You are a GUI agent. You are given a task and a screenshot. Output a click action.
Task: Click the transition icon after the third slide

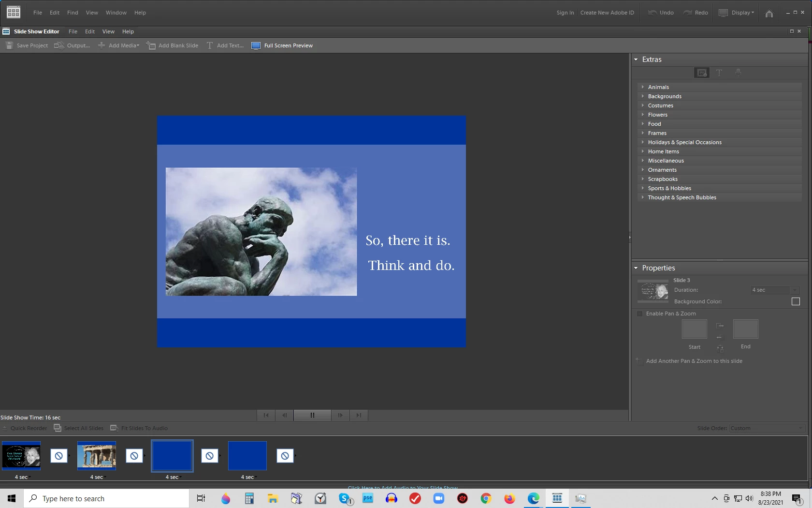[x=210, y=456]
